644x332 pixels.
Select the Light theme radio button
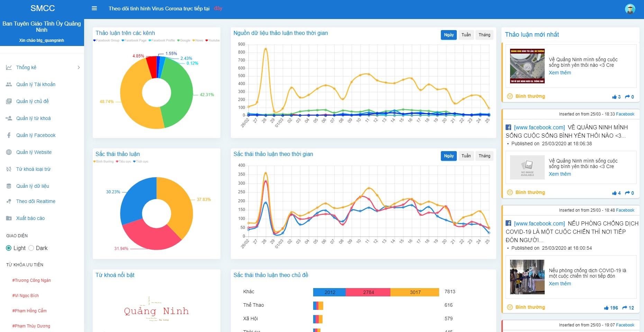(9, 248)
